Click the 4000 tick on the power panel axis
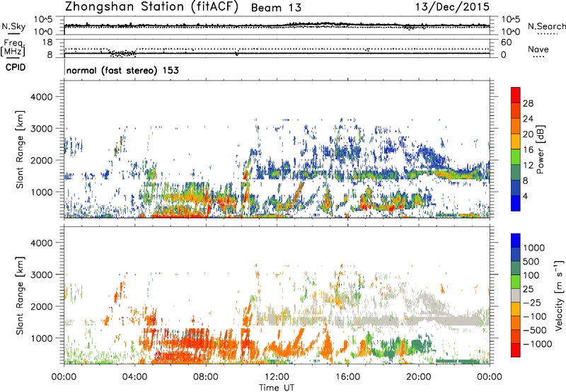The image size is (566, 392). (x=41, y=97)
